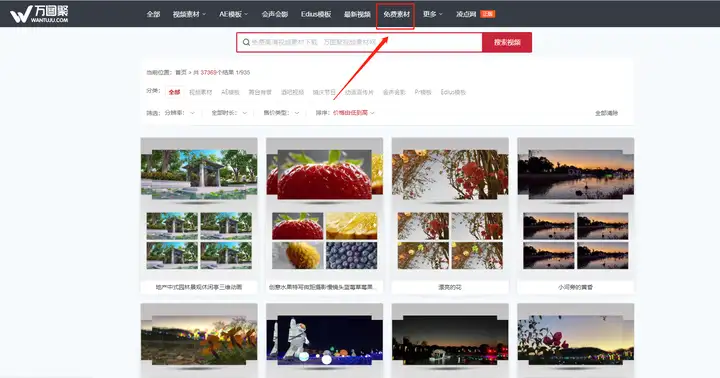The width and height of the screenshot is (720, 378).
Task: Go to 首页 in the breadcrumb
Action: [181, 73]
